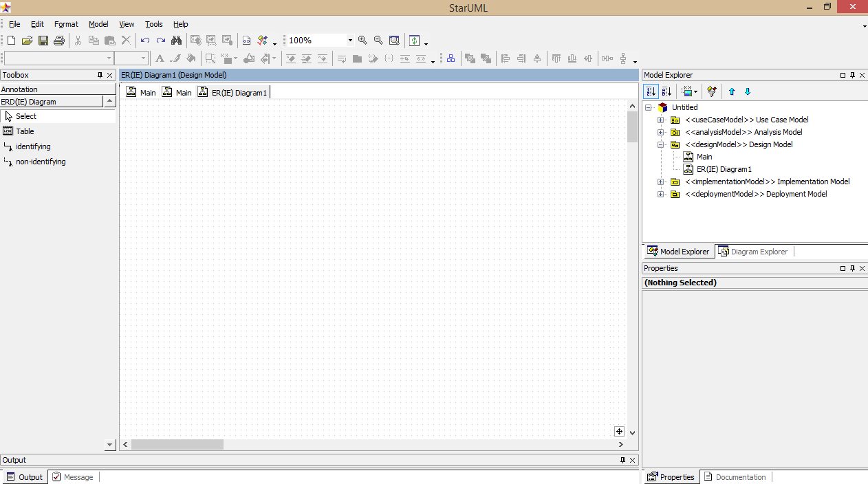868x484 pixels.
Task: Open the Tools menu
Action: pyautogui.click(x=154, y=24)
